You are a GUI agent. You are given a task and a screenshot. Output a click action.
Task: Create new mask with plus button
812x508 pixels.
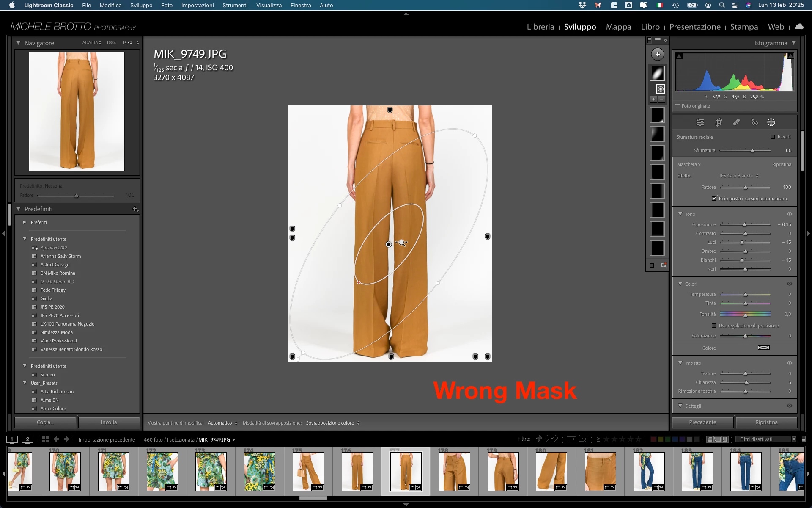coord(657,54)
